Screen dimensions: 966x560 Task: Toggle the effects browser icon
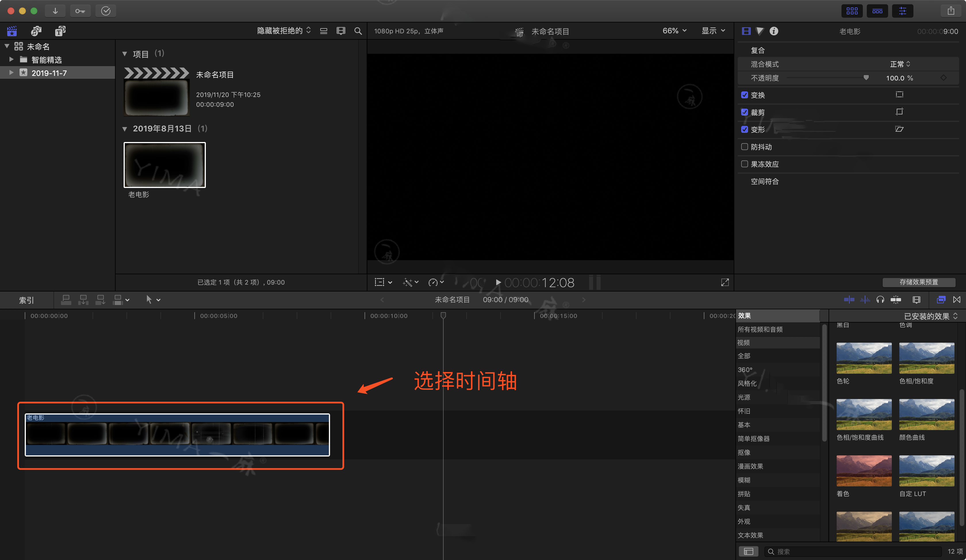coord(941,300)
